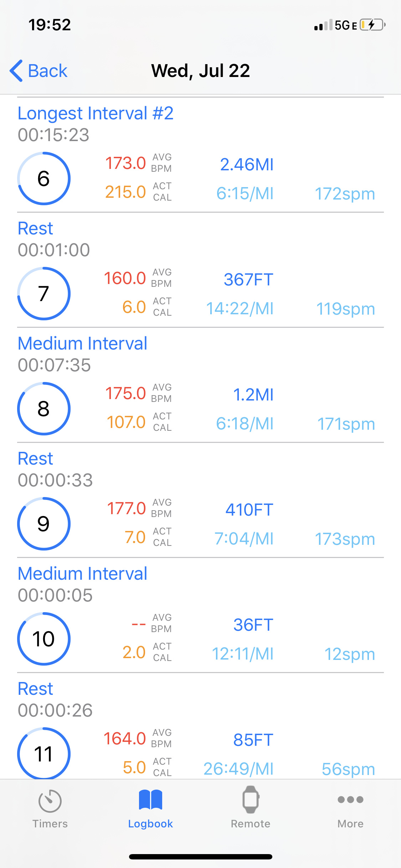Tap the Logbook open-book icon
The image size is (401, 868).
pos(150,800)
